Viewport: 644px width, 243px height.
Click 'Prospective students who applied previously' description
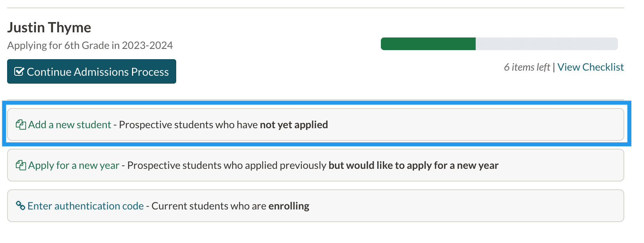pyautogui.click(x=227, y=165)
